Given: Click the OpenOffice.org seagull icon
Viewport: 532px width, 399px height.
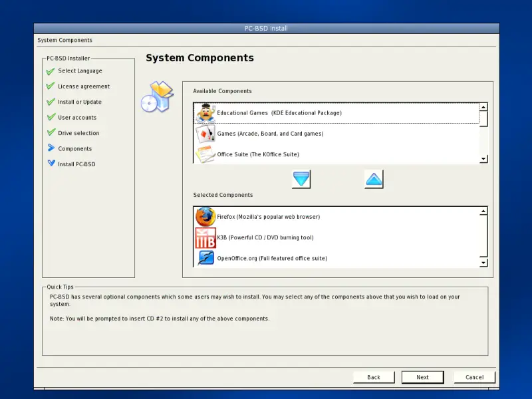Looking at the screenshot, I should [205, 258].
